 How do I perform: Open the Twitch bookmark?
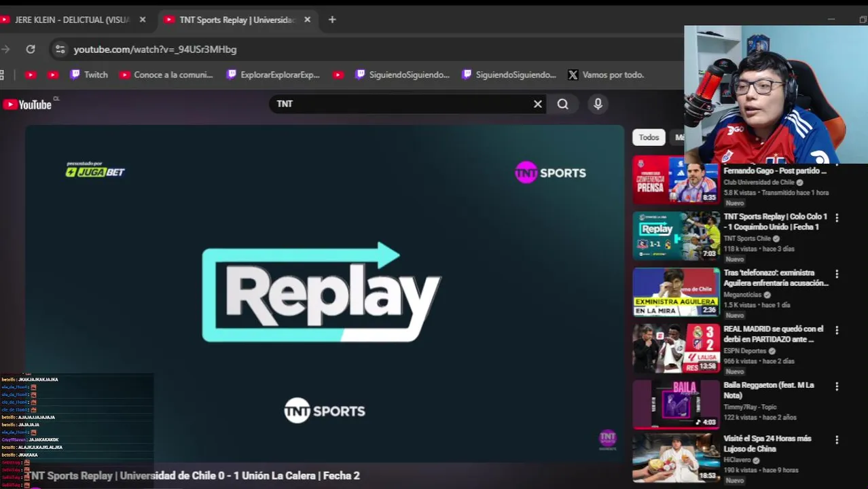[x=89, y=75]
